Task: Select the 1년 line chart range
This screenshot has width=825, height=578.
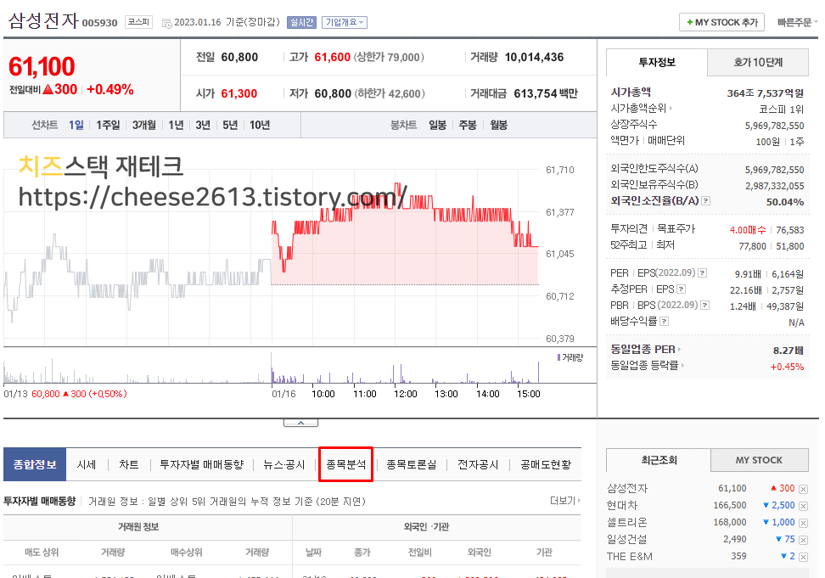Action: click(x=176, y=125)
